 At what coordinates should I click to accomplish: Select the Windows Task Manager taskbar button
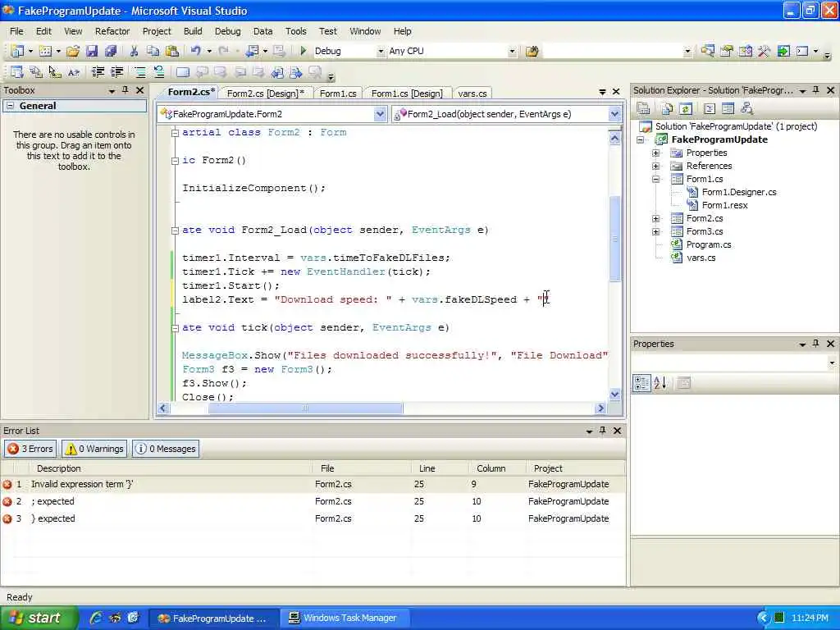coord(345,618)
